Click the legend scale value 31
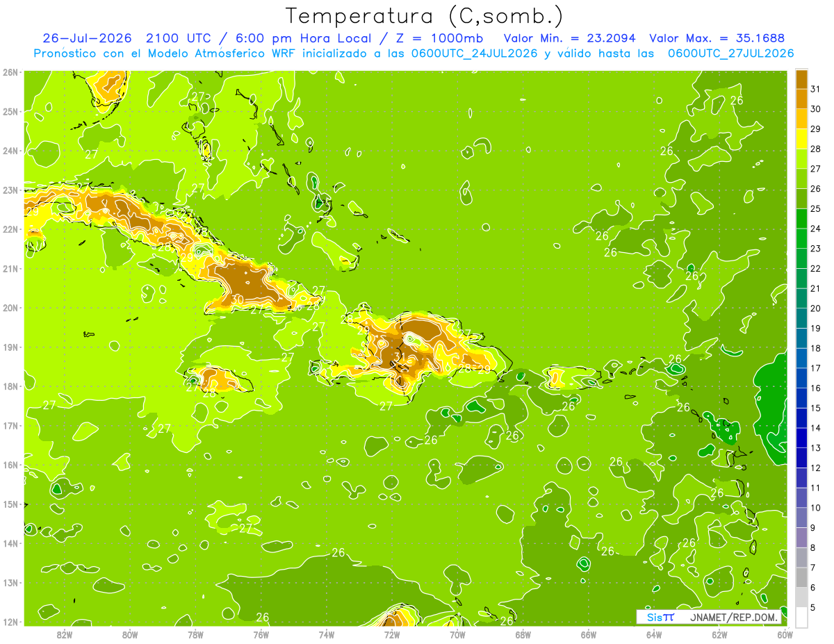This screenshot has width=834, height=644. (x=815, y=89)
